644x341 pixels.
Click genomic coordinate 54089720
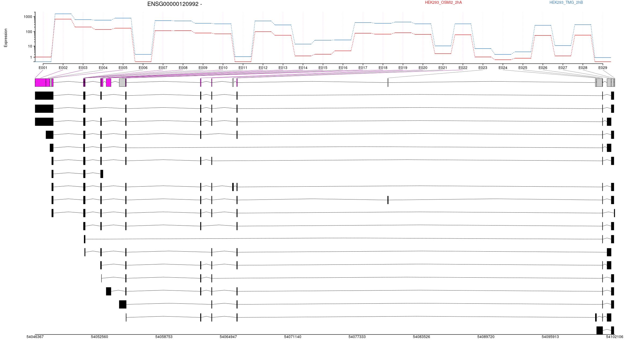tap(486, 337)
